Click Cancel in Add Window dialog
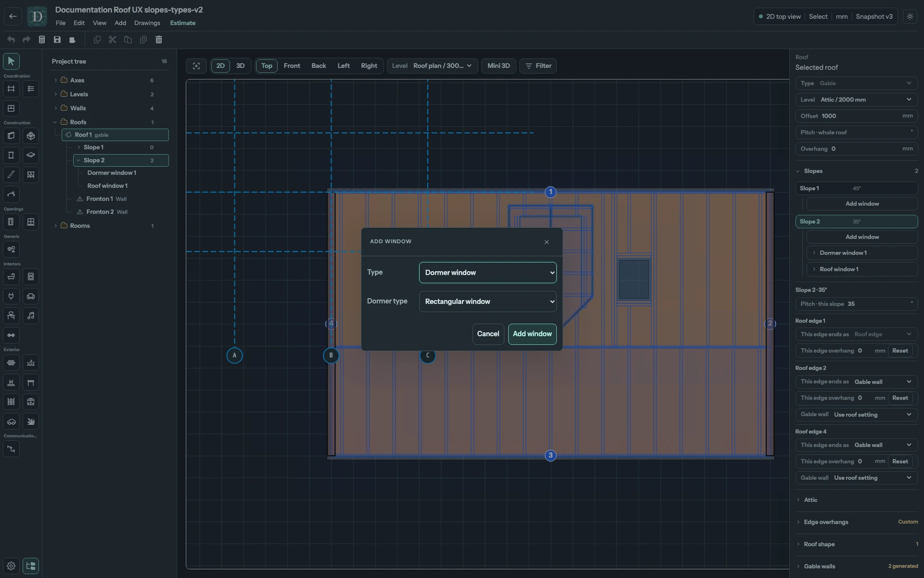The width and height of the screenshot is (924, 578). [488, 334]
